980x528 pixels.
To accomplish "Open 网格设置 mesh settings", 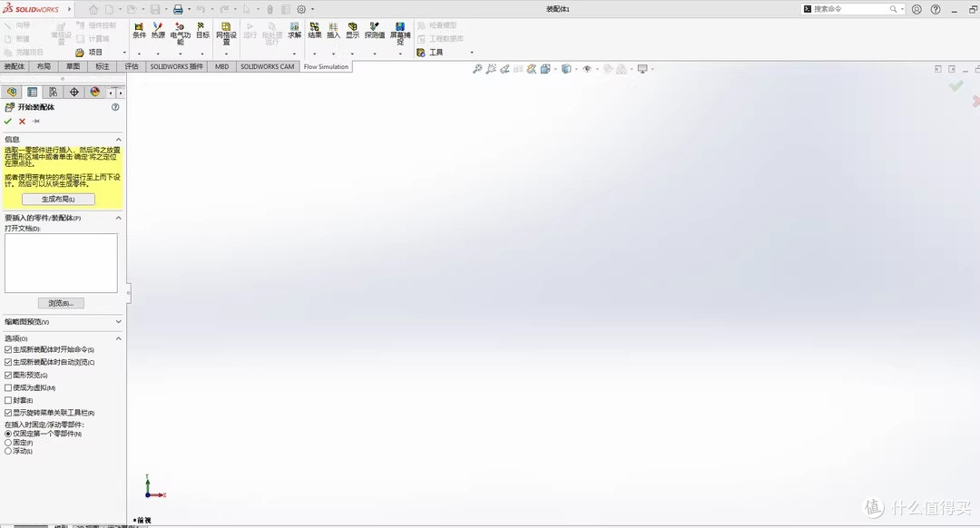I will click(x=226, y=34).
